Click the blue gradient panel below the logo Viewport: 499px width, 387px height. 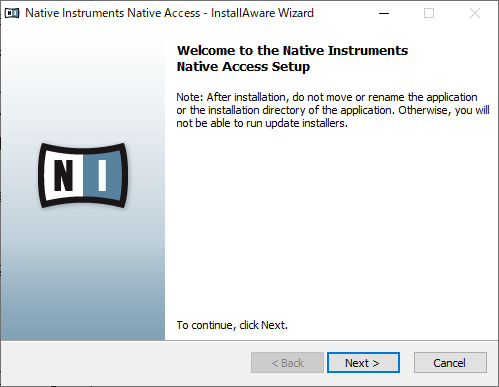[x=83, y=273]
